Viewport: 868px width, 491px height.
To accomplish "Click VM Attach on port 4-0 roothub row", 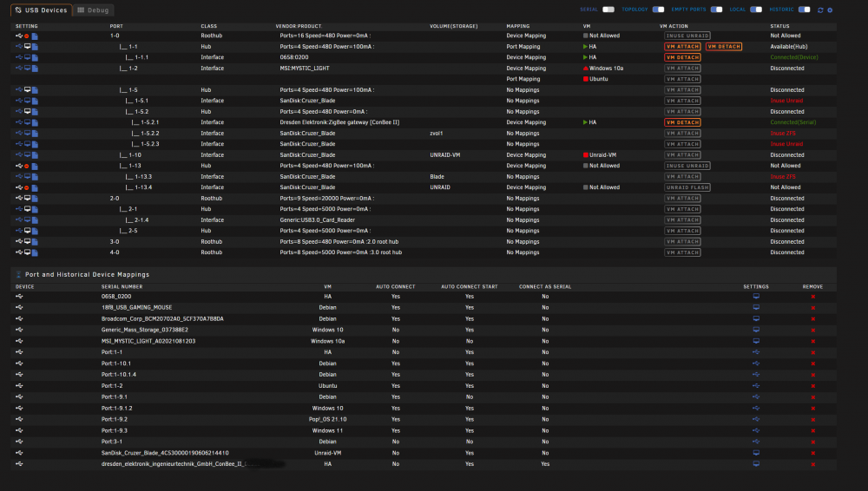I will [x=682, y=252].
